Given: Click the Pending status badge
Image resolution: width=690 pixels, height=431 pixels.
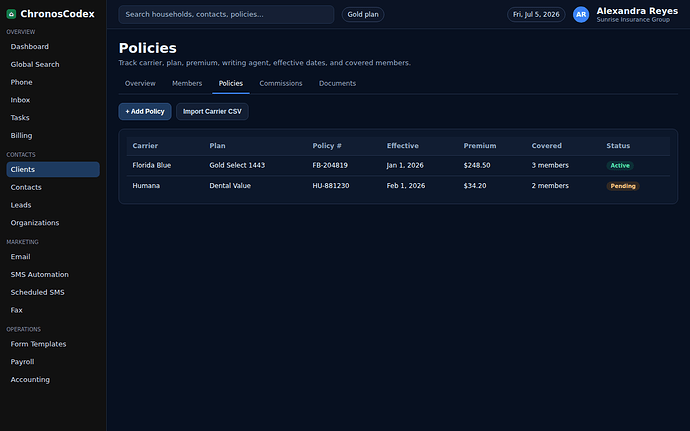Looking at the screenshot, I should (x=623, y=186).
